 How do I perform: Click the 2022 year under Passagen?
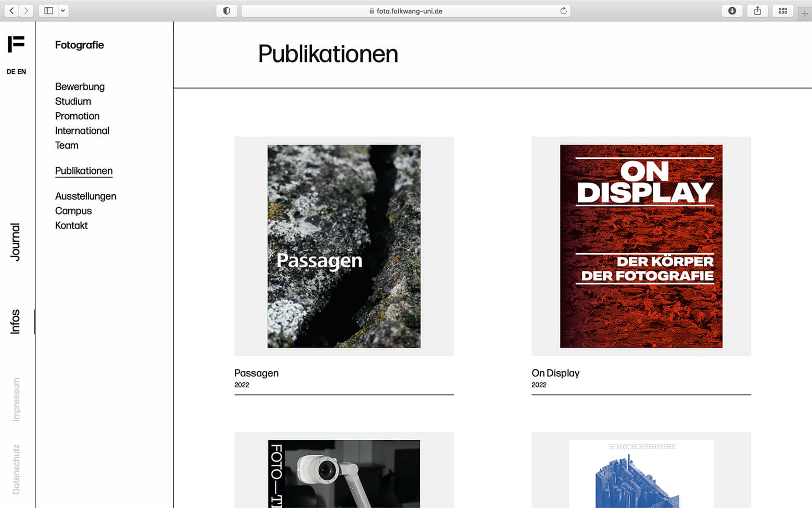click(242, 385)
